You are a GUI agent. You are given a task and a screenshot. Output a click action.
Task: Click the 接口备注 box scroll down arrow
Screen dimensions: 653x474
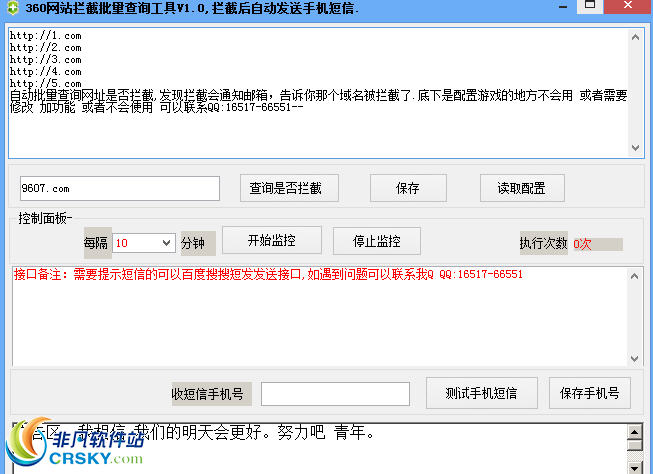[634, 359]
